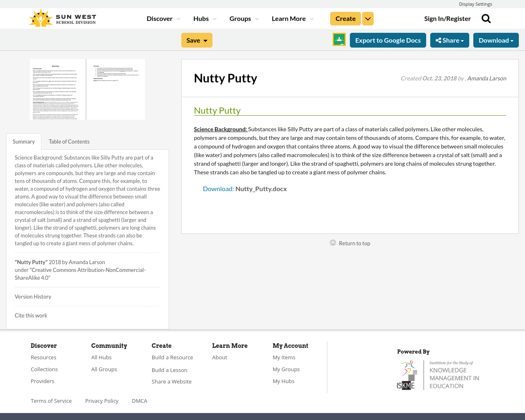Click the Sun West School Division logo
The image size is (525, 420).
pyautogui.click(x=62, y=17)
